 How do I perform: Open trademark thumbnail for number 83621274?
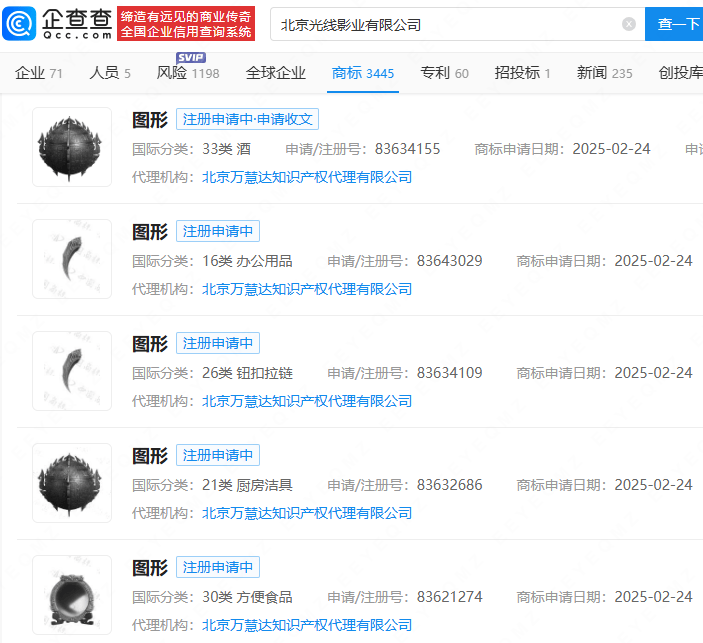pyautogui.click(x=72, y=595)
